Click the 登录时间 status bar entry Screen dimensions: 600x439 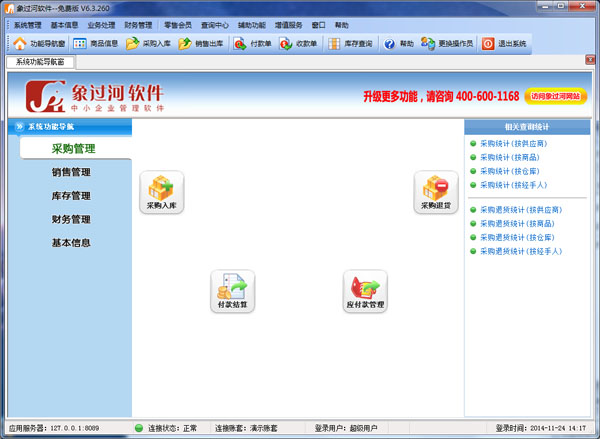pyautogui.click(x=541, y=428)
